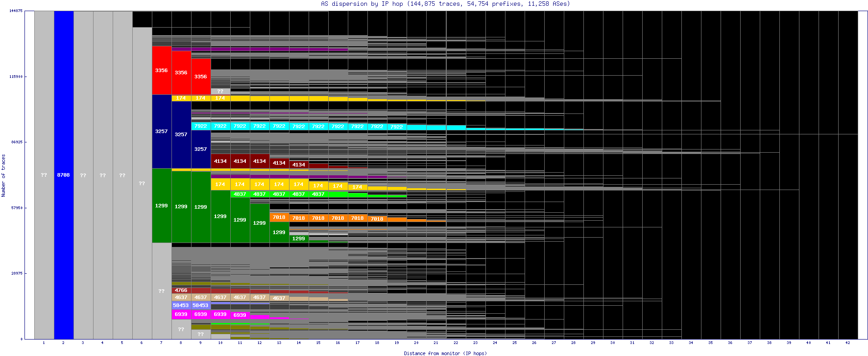This screenshot has width=868, height=356.
Task: Select the magenta 6939 block at hop 11
Action: tap(240, 315)
